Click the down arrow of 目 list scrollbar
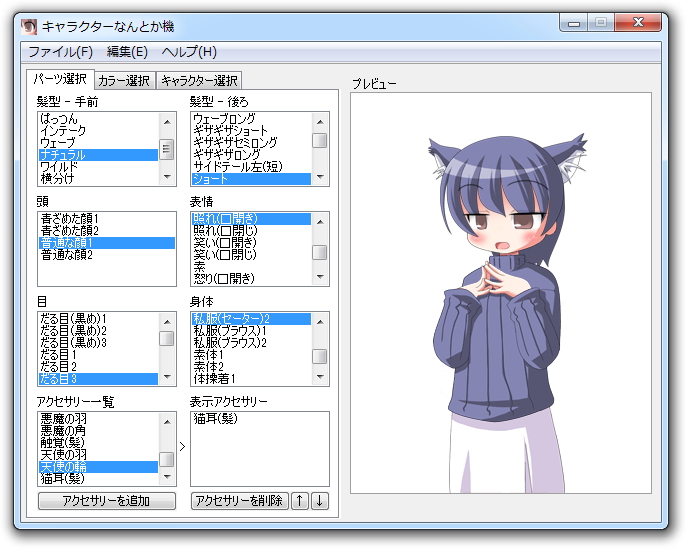 pos(167,377)
